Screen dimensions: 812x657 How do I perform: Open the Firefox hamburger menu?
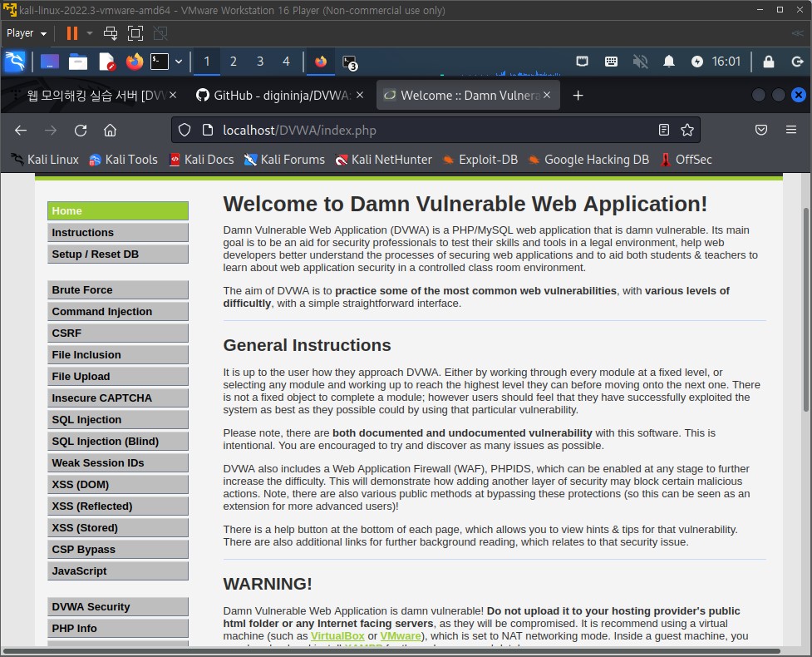(790, 130)
